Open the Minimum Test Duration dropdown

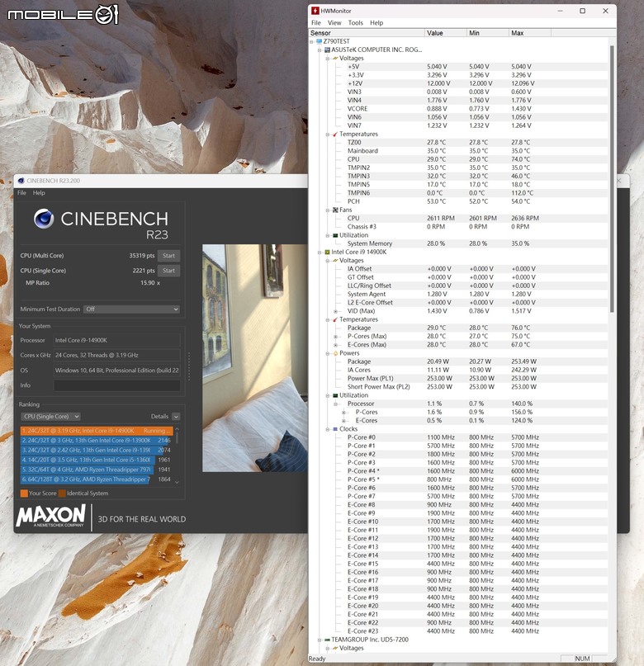(131, 309)
